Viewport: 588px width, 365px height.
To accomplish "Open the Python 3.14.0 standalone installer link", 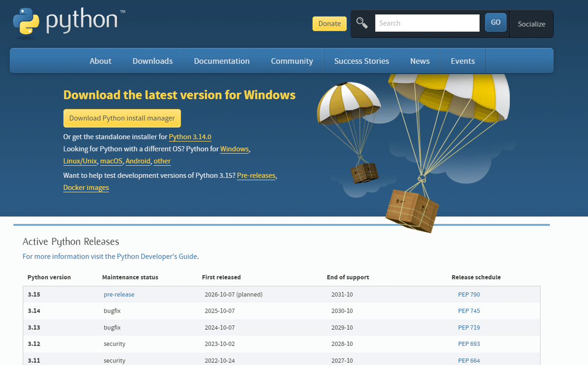I will click(190, 137).
